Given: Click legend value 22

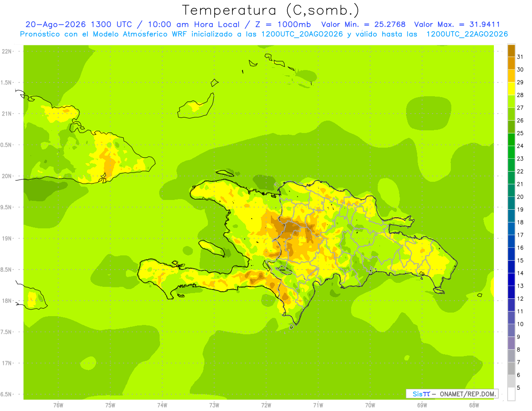Looking at the screenshot, I should point(520,171).
